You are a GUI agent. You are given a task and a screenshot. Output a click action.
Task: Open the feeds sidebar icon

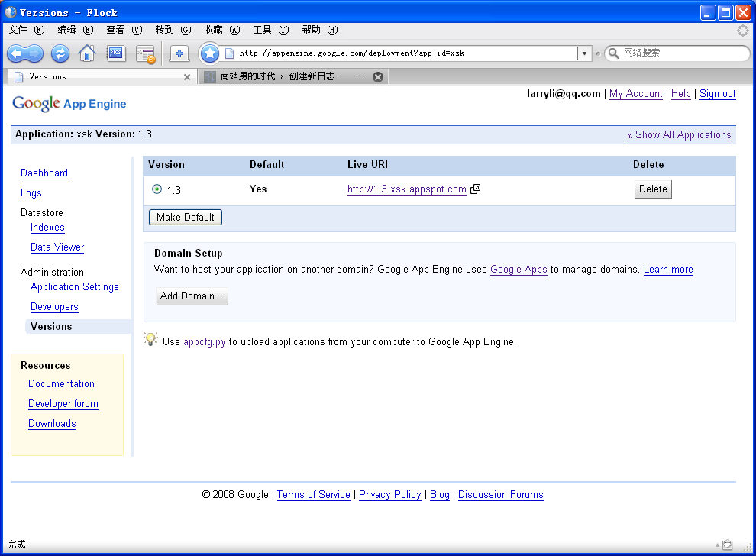tap(145, 54)
